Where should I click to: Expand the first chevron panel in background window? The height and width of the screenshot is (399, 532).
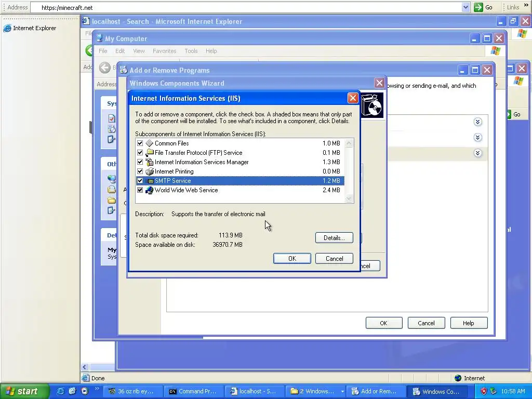478,122
